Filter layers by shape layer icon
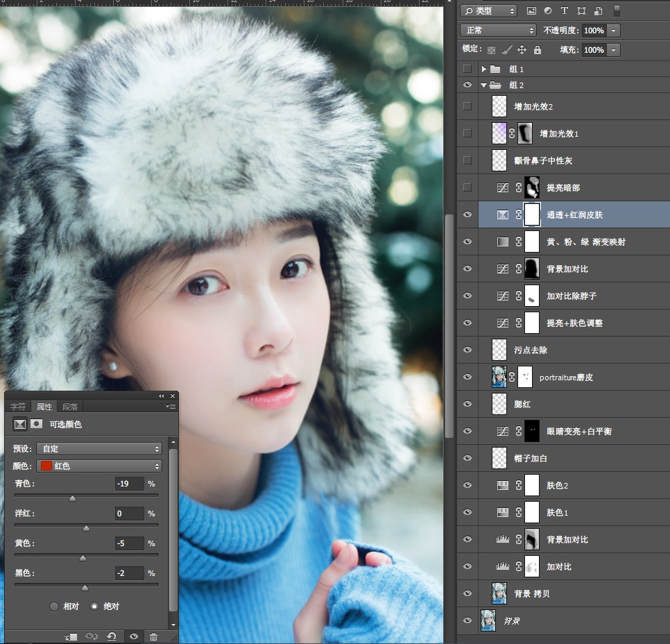The height and width of the screenshot is (644, 670). click(581, 10)
